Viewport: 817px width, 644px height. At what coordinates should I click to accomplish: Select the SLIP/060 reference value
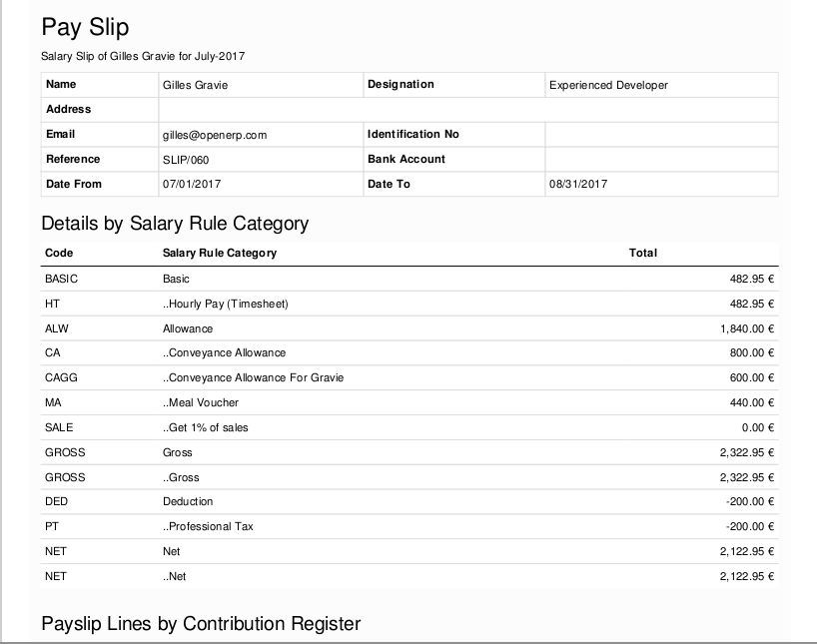point(186,160)
